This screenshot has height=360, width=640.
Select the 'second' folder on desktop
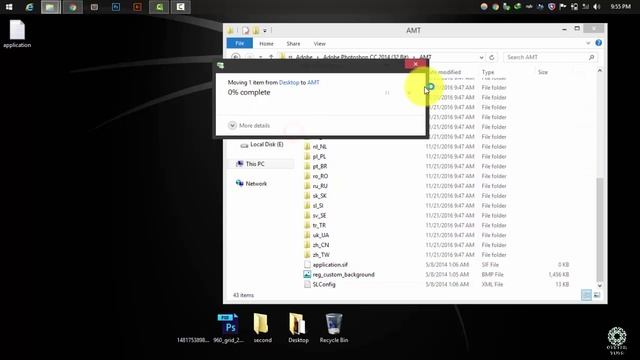pyautogui.click(x=262, y=328)
